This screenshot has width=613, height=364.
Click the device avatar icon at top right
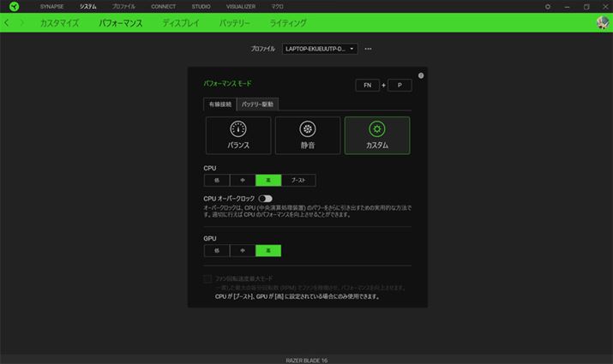coord(603,23)
